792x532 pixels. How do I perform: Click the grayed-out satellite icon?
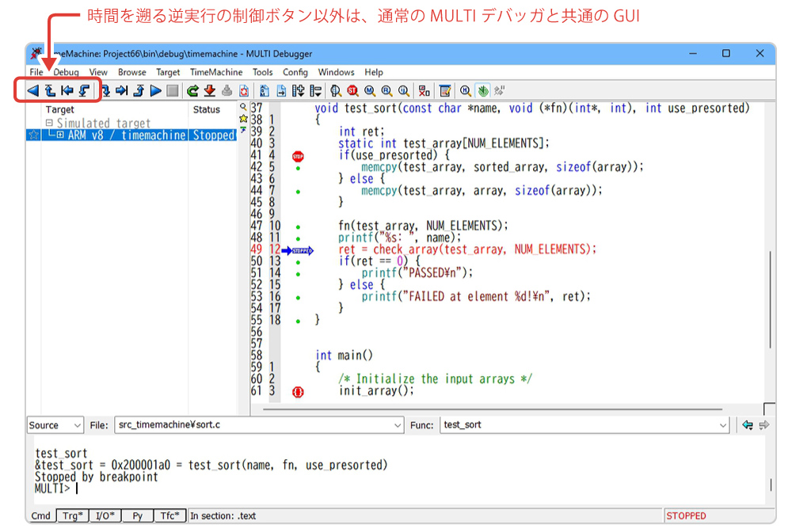(x=500, y=91)
